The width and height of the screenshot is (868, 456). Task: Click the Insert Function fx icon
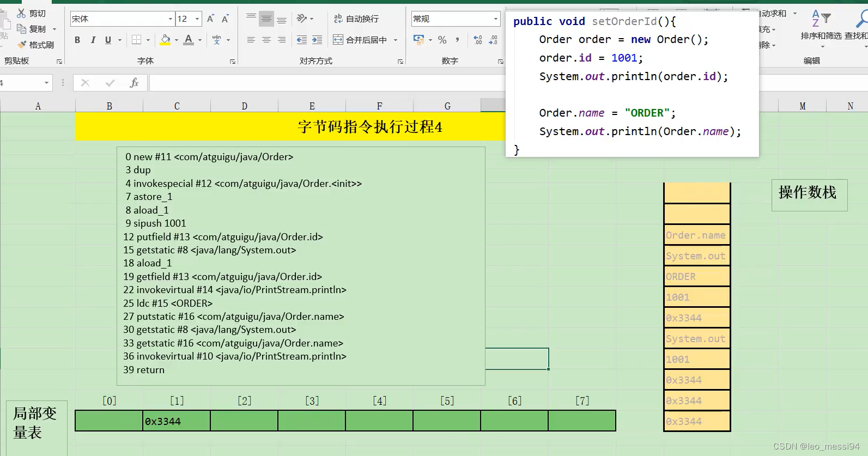[x=134, y=83]
